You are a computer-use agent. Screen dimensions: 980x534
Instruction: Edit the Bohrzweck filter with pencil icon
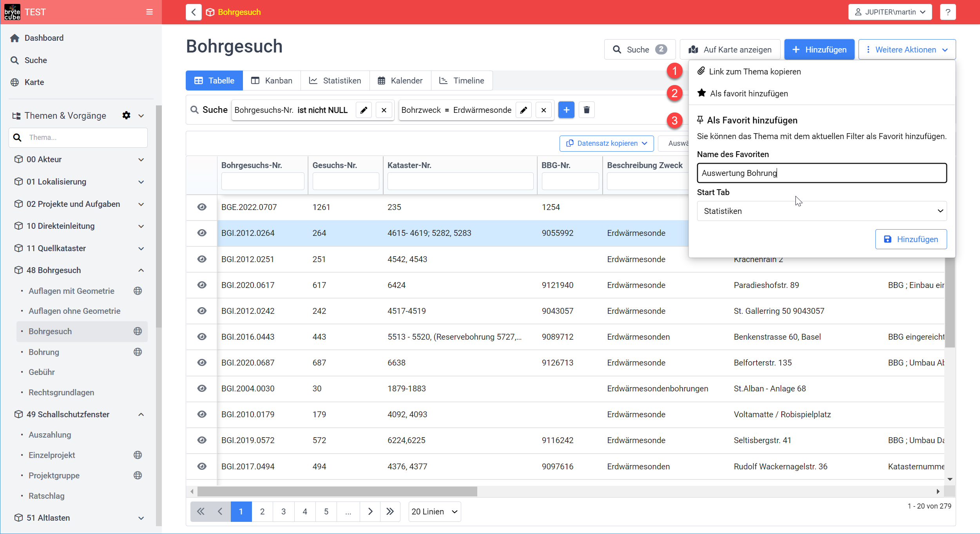524,110
